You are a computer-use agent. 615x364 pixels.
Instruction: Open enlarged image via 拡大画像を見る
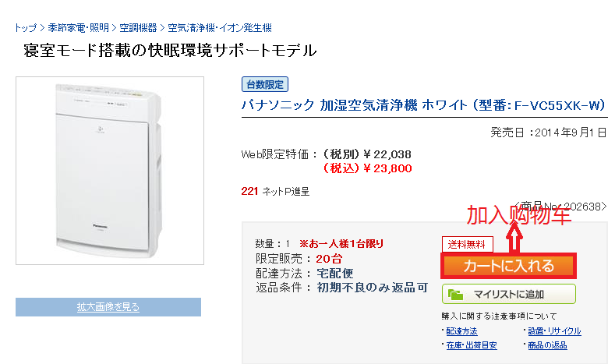(x=108, y=307)
